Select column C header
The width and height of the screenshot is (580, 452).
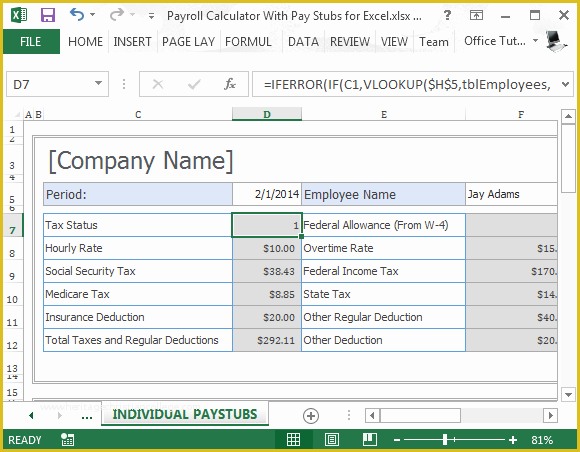[138, 115]
